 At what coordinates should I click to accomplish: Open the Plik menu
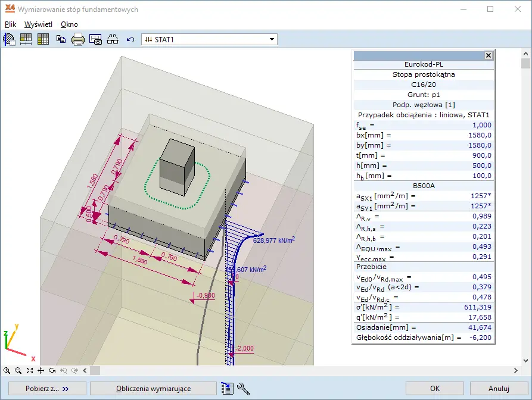tap(10, 24)
